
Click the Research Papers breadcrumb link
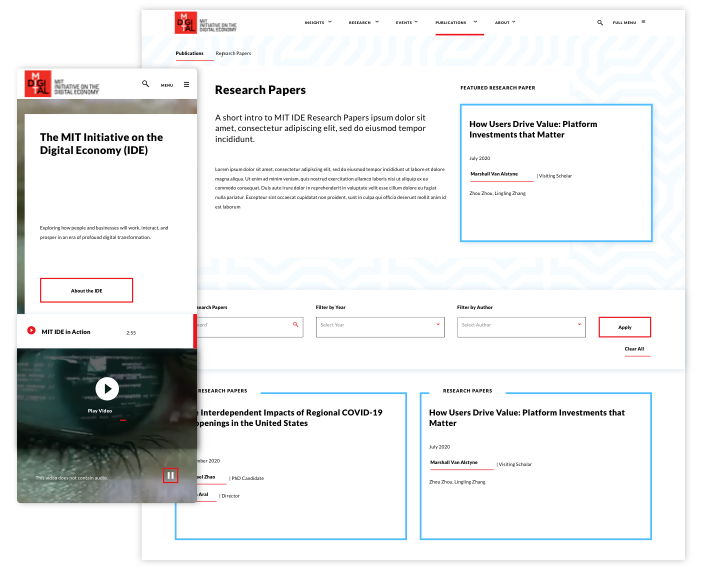pos(233,53)
